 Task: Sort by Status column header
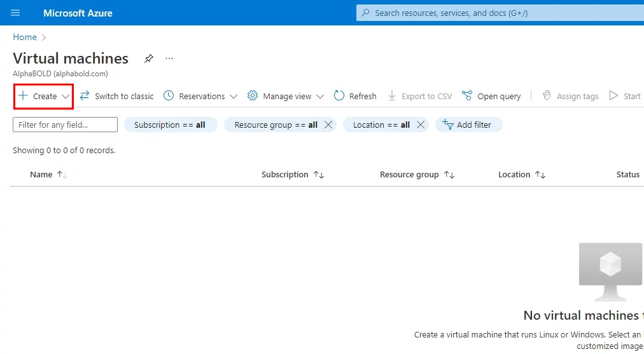pyautogui.click(x=628, y=174)
